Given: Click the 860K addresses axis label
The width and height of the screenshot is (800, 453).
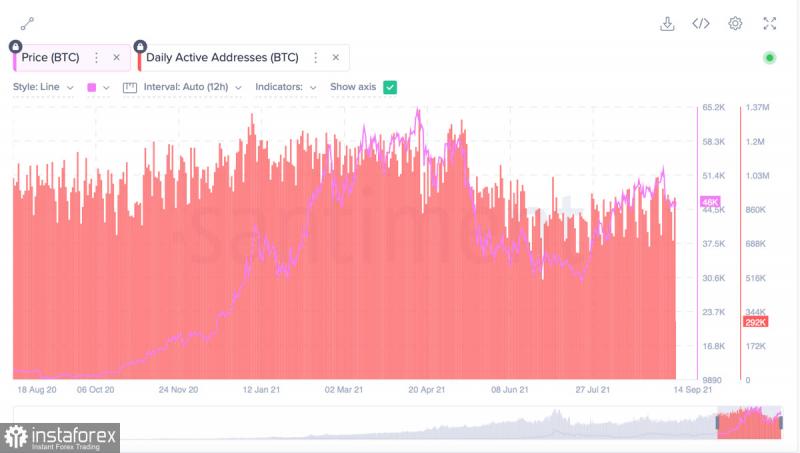Looking at the screenshot, I should 756,210.
